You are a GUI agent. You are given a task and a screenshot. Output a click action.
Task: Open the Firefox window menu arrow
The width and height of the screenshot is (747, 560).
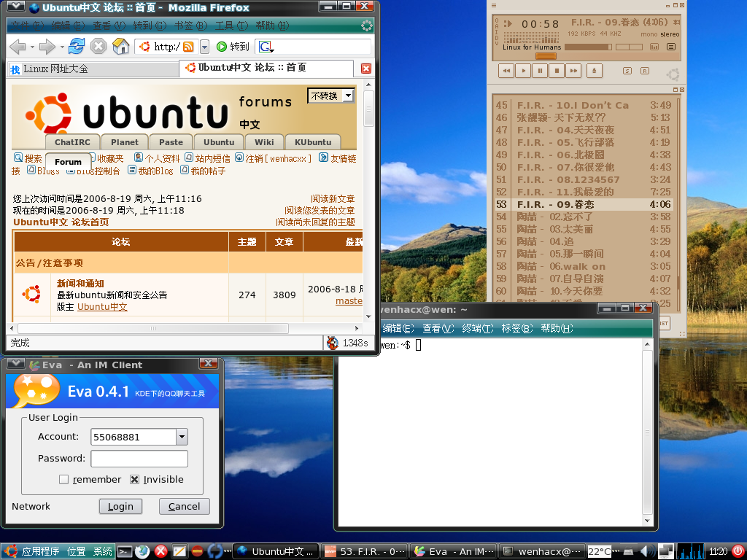pos(16,6)
